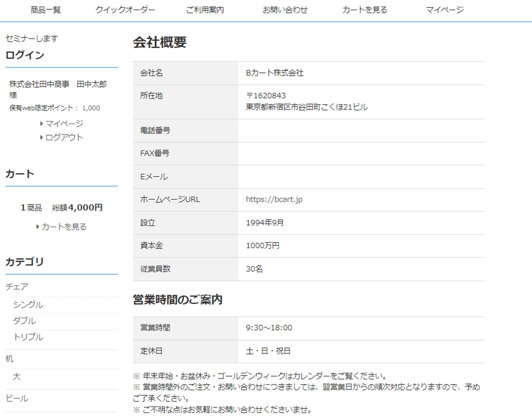Screen dimensions: 532x416
Task: Click the sidebar カートを見る link under カート
Action: tap(64, 227)
